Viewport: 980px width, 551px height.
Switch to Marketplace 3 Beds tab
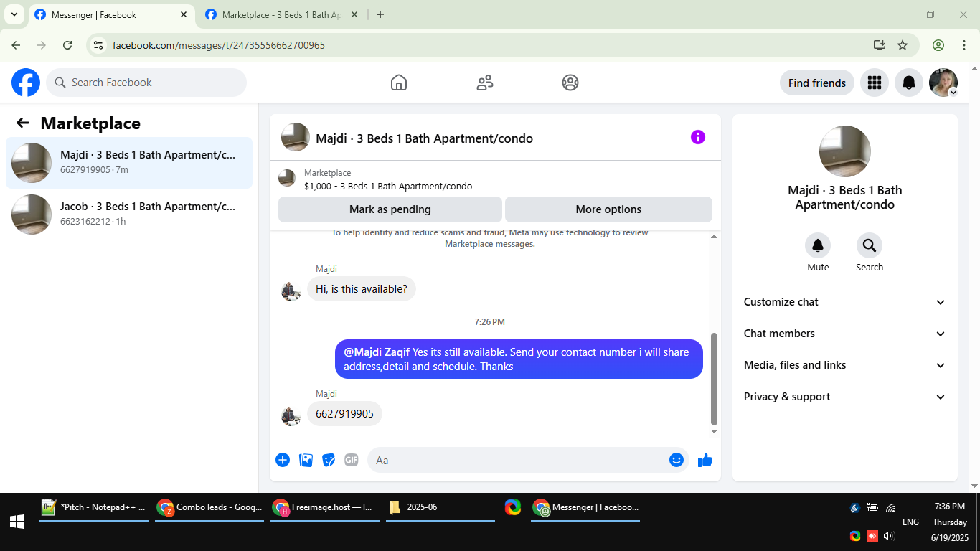pos(283,14)
